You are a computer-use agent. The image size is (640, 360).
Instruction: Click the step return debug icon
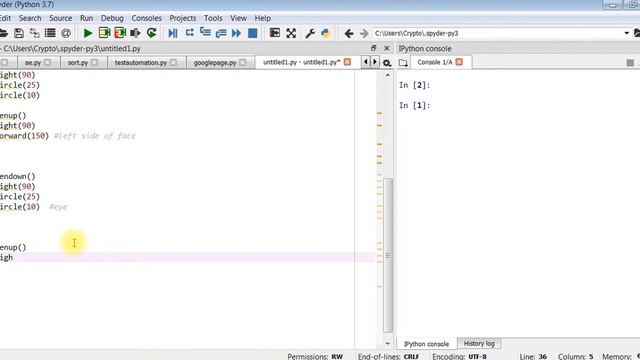click(x=221, y=33)
